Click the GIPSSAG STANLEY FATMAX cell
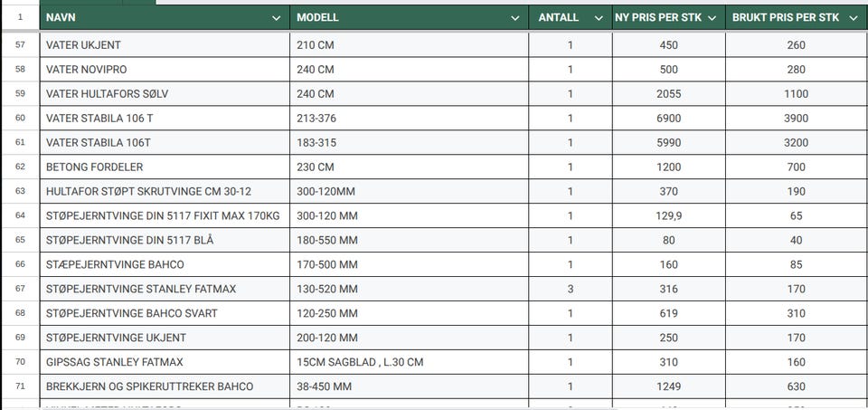 click(x=165, y=362)
